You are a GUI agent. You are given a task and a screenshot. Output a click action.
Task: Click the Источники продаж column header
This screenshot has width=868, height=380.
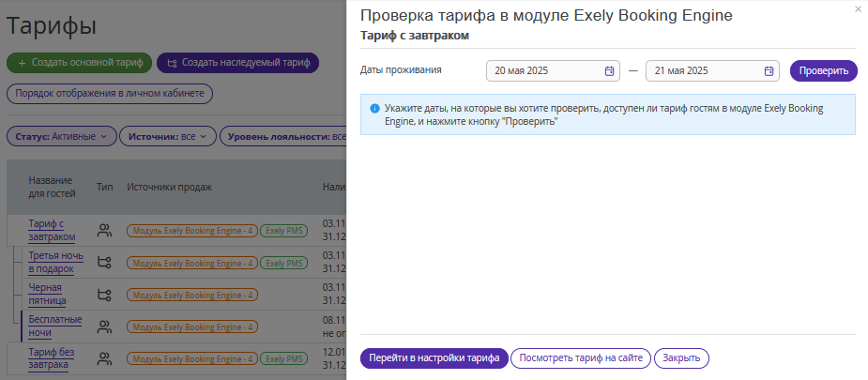[x=170, y=187]
